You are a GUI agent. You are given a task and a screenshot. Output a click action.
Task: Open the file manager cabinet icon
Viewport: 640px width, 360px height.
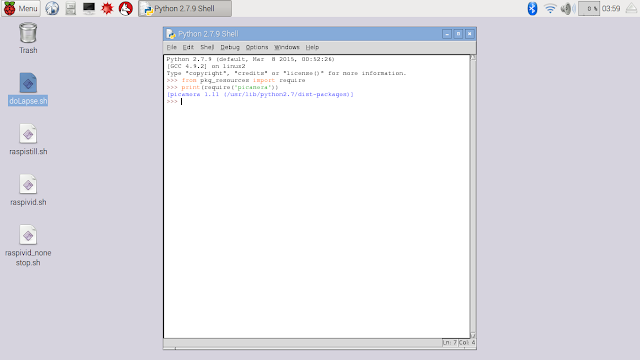pyautogui.click(x=71, y=8)
